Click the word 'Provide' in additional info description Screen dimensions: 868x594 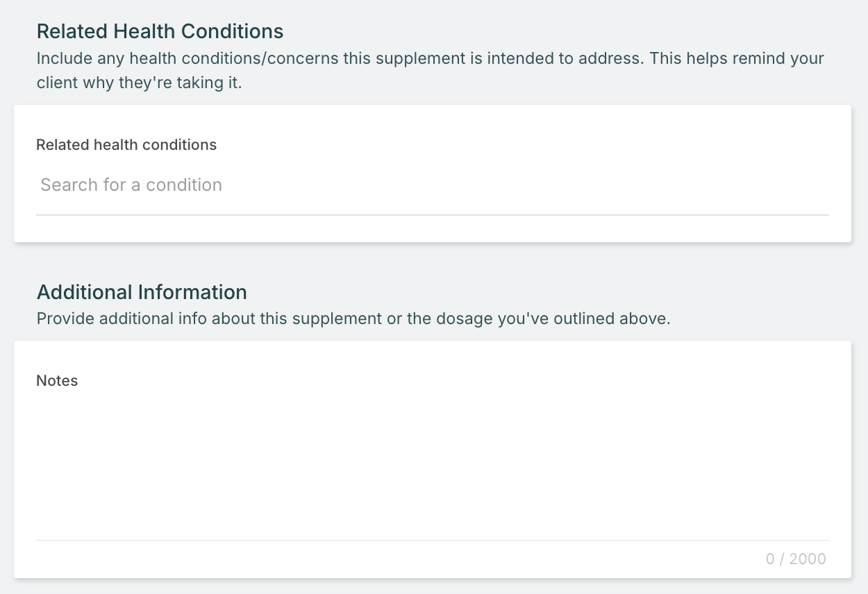tap(65, 319)
